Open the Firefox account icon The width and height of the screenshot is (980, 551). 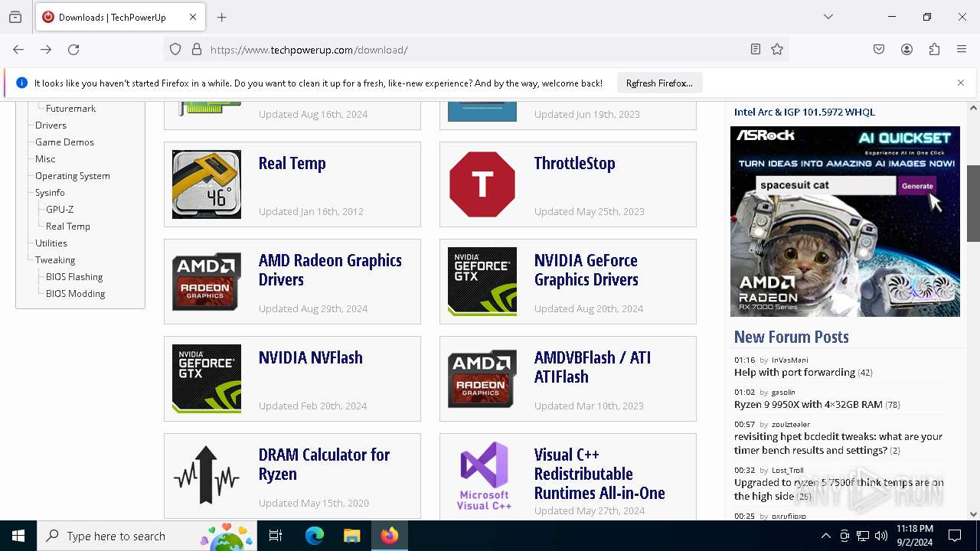906,50
